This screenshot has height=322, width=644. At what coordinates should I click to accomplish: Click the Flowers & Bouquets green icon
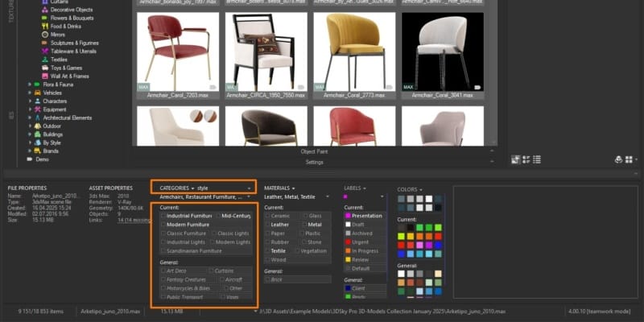tap(45, 18)
